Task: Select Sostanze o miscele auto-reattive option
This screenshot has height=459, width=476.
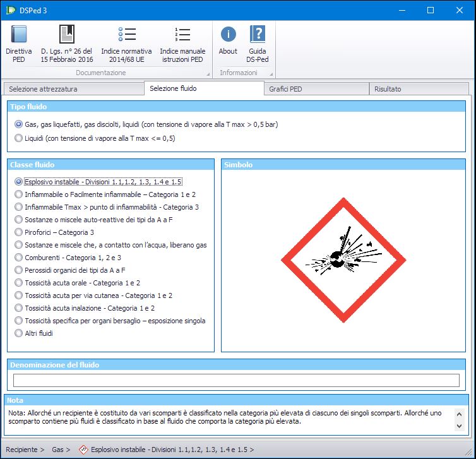Action: coord(93,220)
